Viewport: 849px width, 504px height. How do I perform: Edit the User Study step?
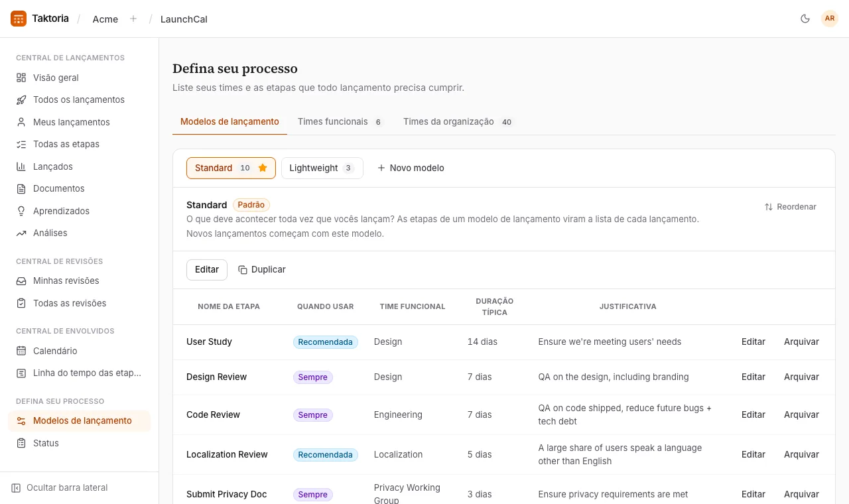tap(753, 342)
